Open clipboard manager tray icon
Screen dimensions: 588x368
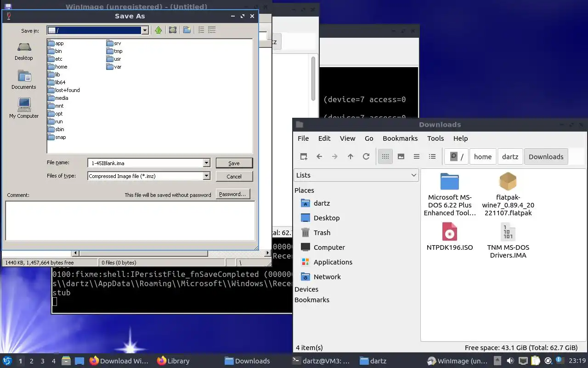(x=535, y=361)
